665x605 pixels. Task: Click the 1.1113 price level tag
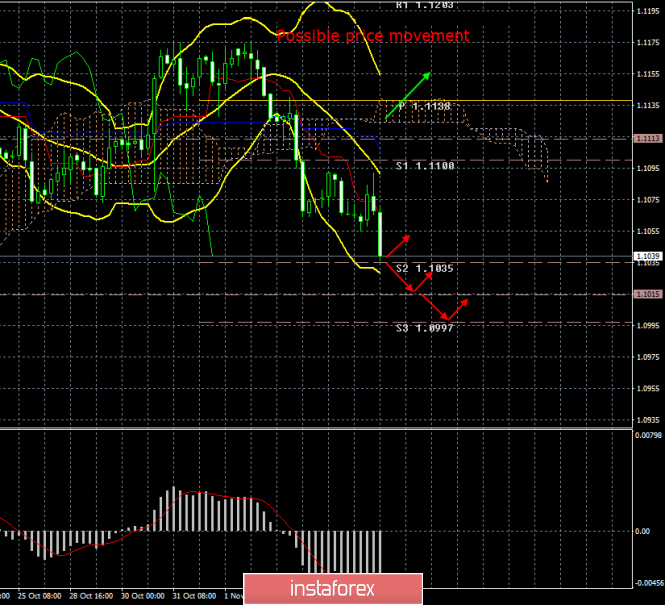coord(648,138)
